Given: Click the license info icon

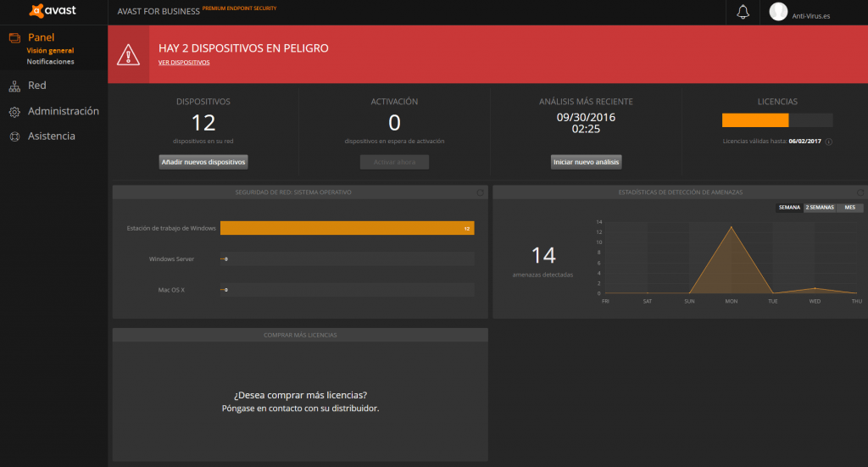Looking at the screenshot, I should click(x=829, y=142).
